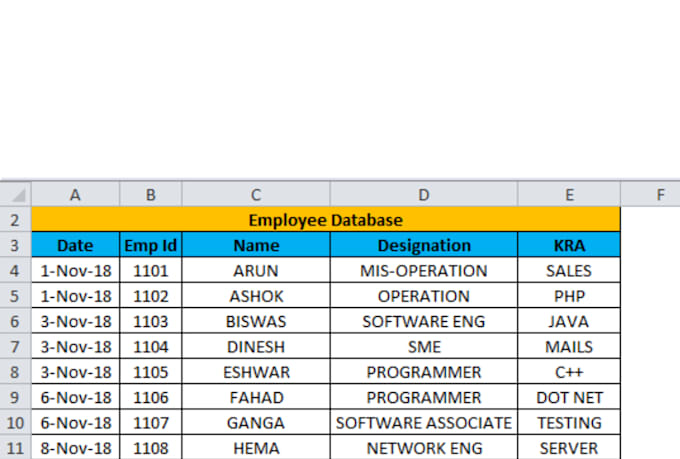Select row 9 header
This screenshot has height=459, width=680.
pyautogui.click(x=15, y=397)
